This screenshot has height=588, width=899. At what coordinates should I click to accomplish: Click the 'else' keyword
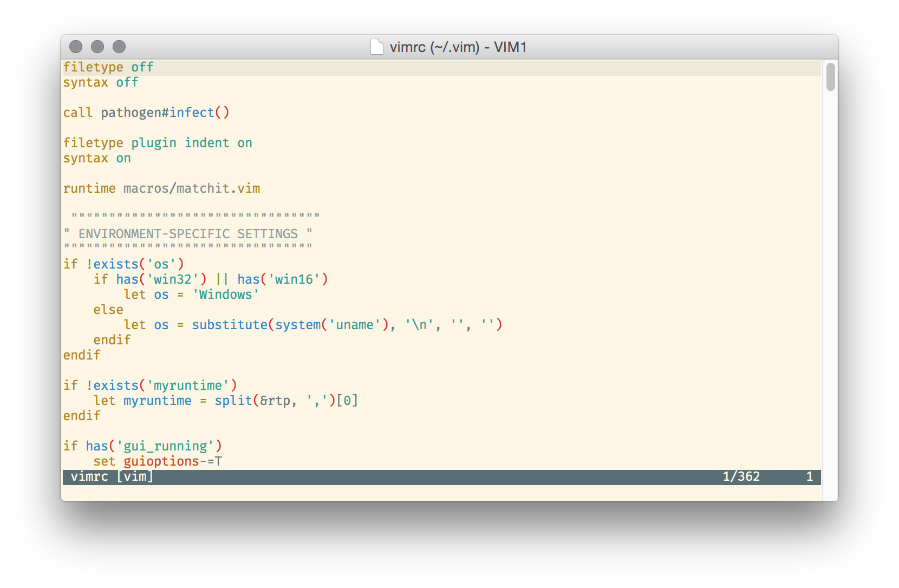pos(108,310)
